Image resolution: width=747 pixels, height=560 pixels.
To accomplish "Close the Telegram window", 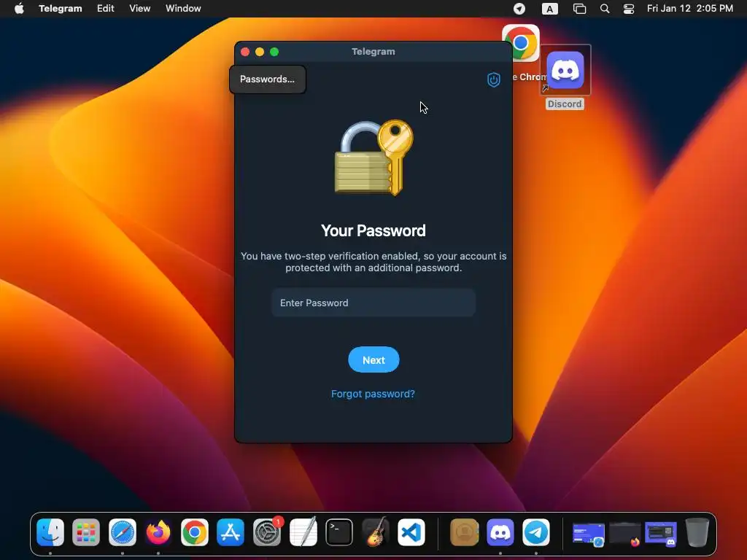I will click(245, 52).
